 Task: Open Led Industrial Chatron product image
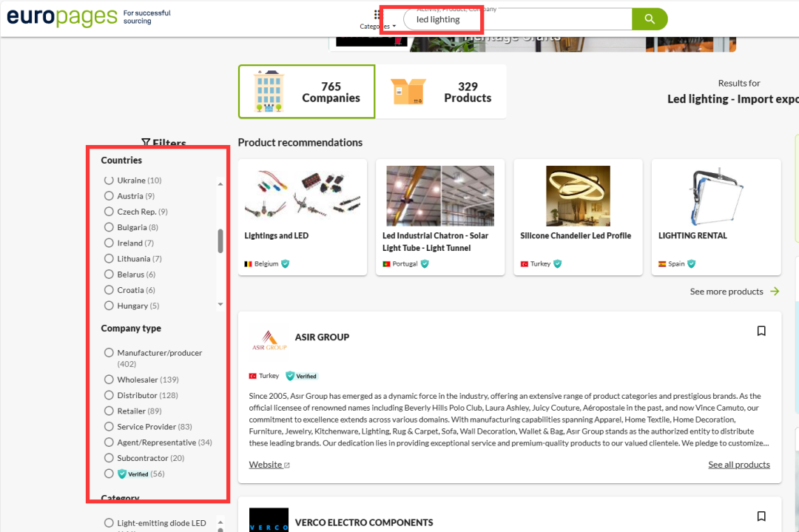tap(439, 195)
